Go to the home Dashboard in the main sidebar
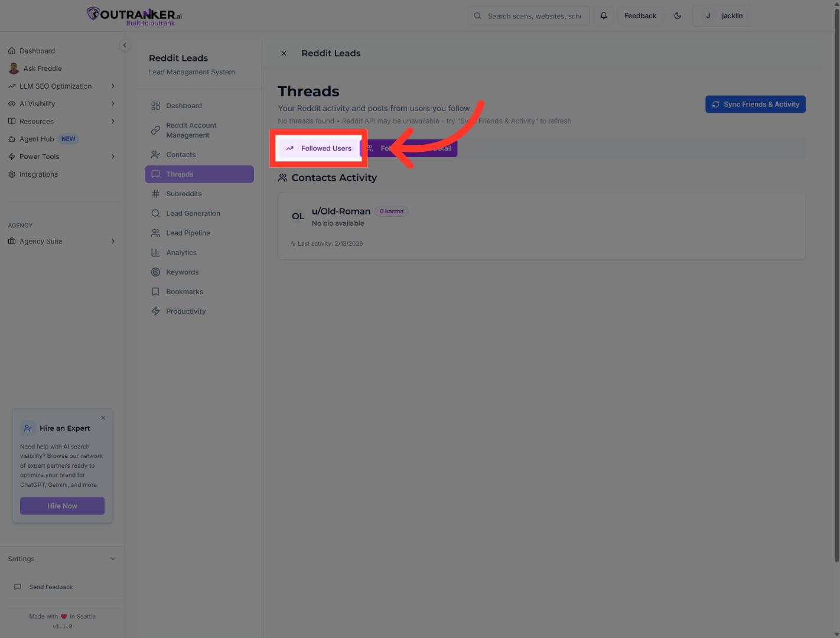840x638 pixels. tap(62, 51)
